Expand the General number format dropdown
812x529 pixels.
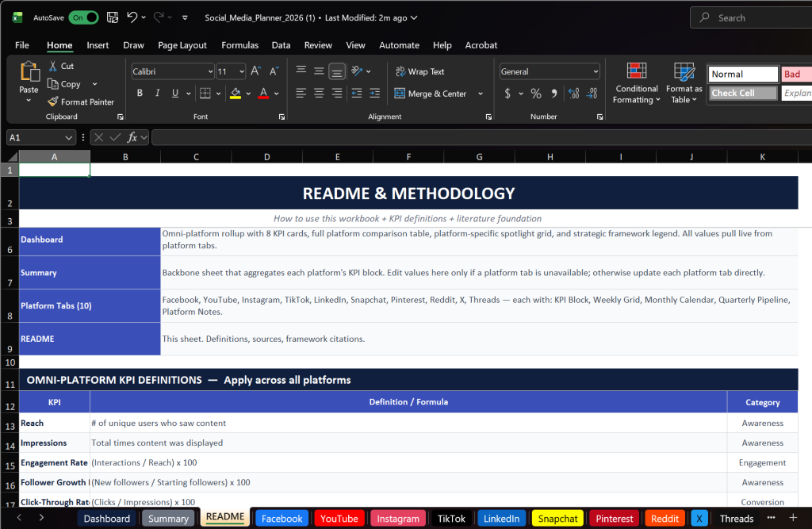(595, 71)
